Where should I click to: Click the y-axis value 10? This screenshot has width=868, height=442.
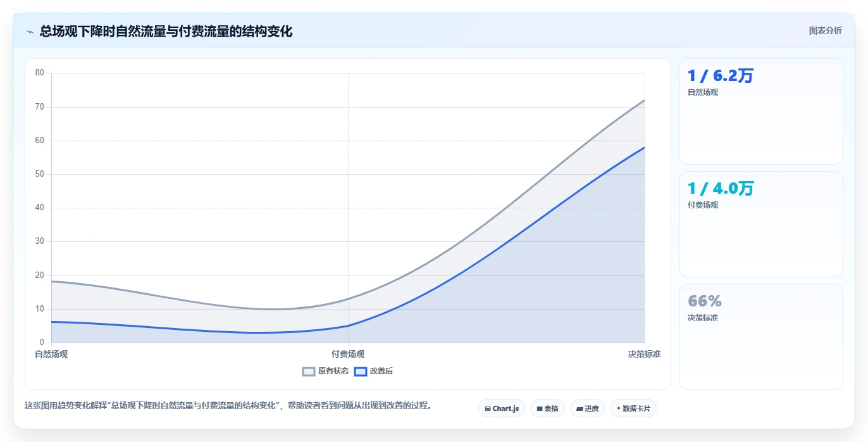39,309
